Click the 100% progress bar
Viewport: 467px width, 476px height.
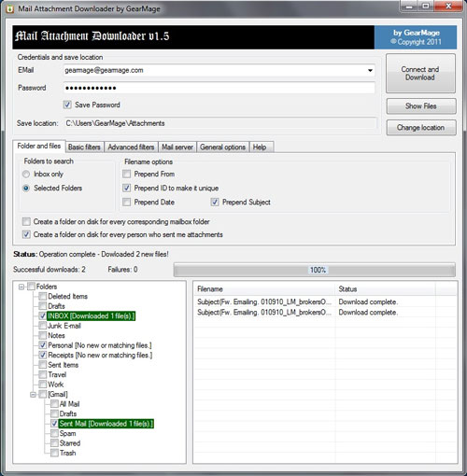pos(315,270)
